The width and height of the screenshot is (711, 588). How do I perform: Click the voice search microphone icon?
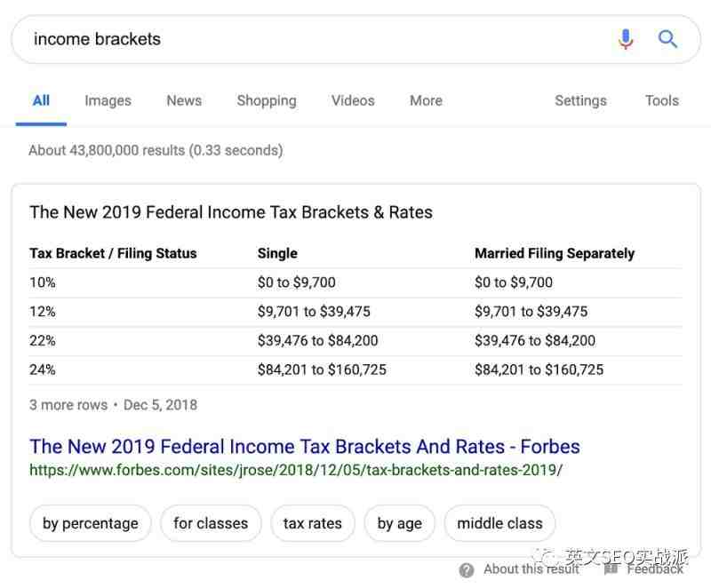626,39
